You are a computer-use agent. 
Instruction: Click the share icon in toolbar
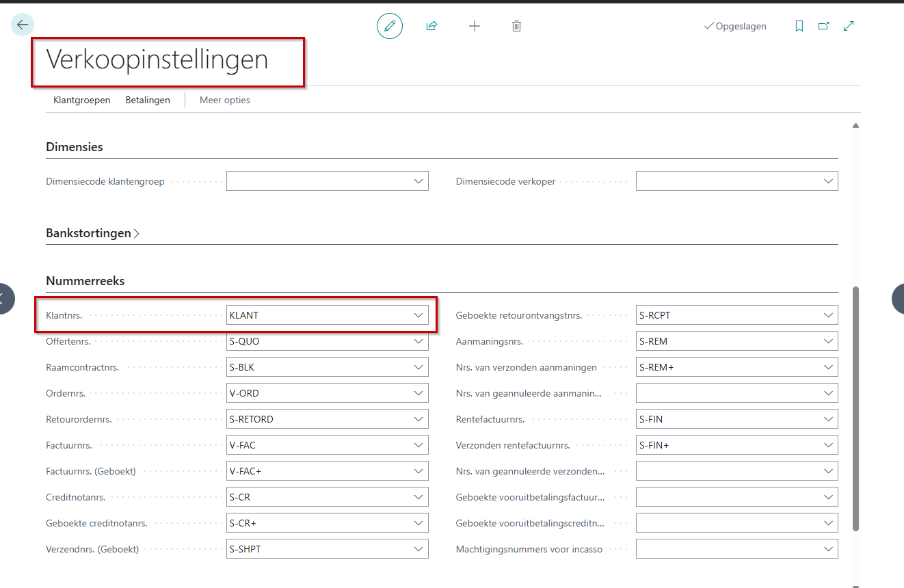tap(431, 26)
